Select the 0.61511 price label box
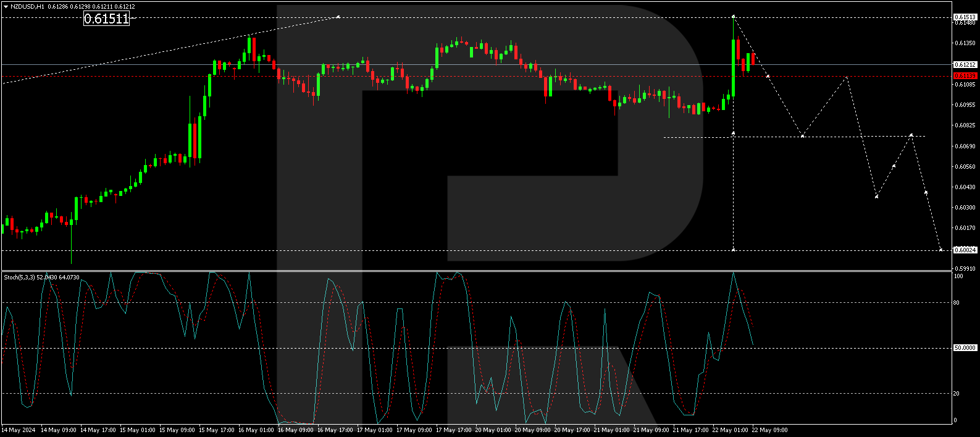This screenshot has height=437, width=980. (x=107, y=19)
